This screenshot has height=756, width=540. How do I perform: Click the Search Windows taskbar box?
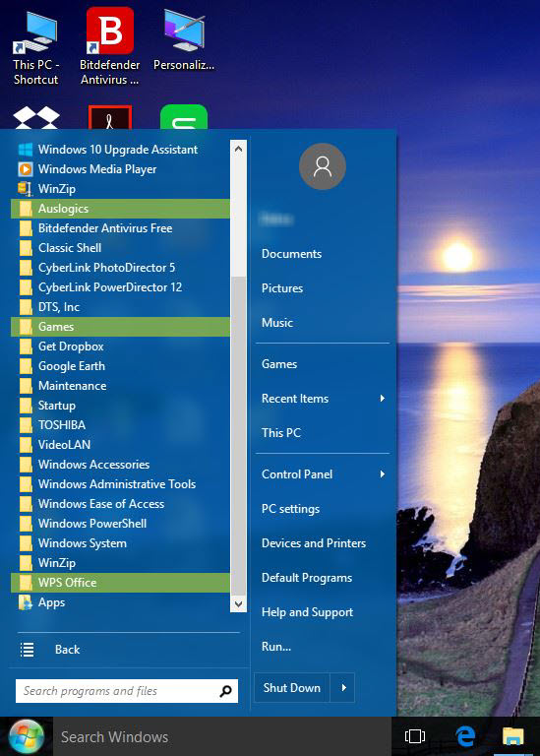(x=221, y=736)
